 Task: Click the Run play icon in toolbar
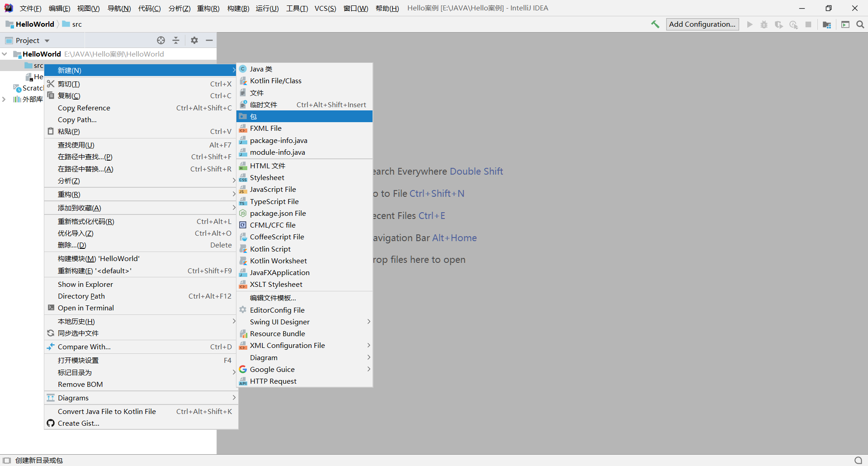pos(750,24)
